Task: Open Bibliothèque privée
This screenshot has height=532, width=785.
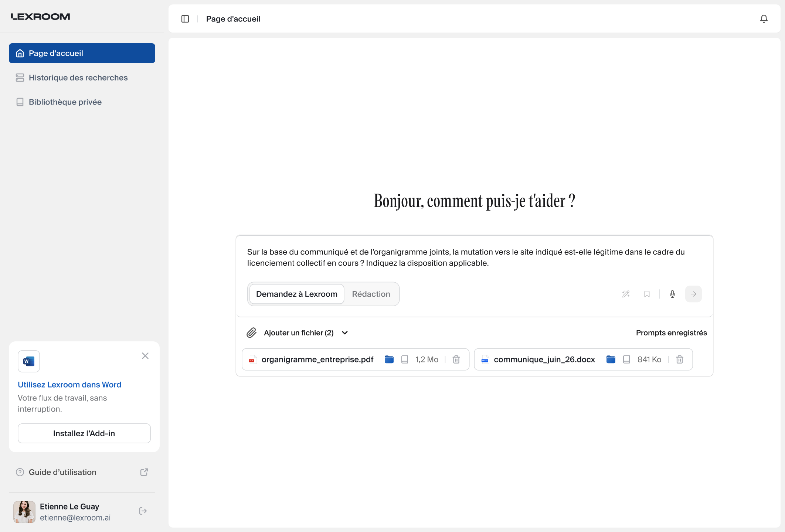Action: click(82, 102)
